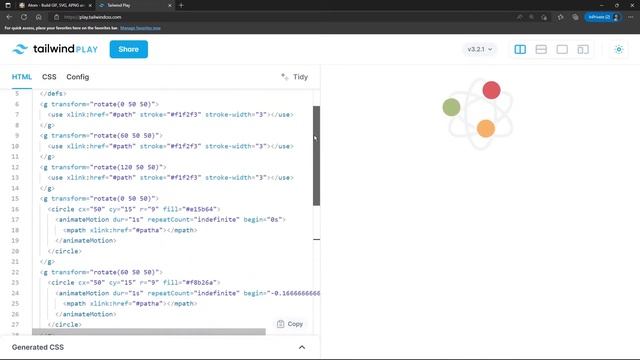The width and height of the screenshot is (640, 360).
Task: Switch to horizontal split layout
Action: click(x=541, y=49)
